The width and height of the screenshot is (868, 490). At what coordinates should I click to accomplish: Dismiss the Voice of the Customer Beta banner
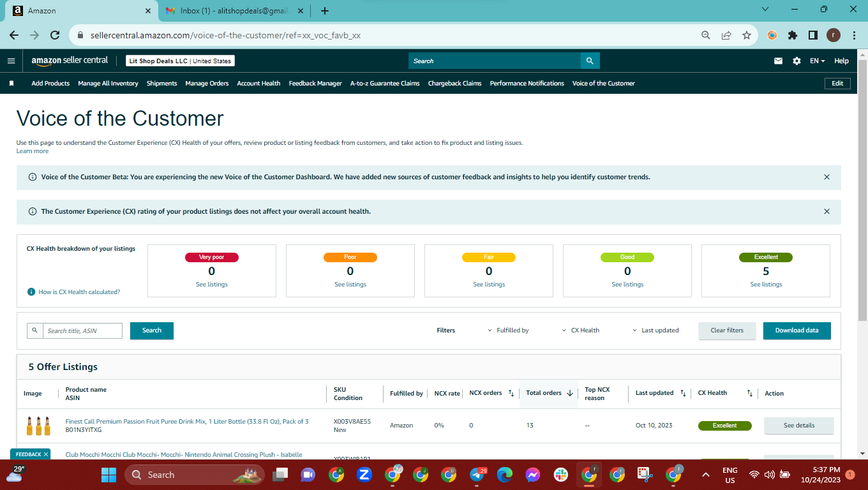pyautogui.click(x=827, y=177)
